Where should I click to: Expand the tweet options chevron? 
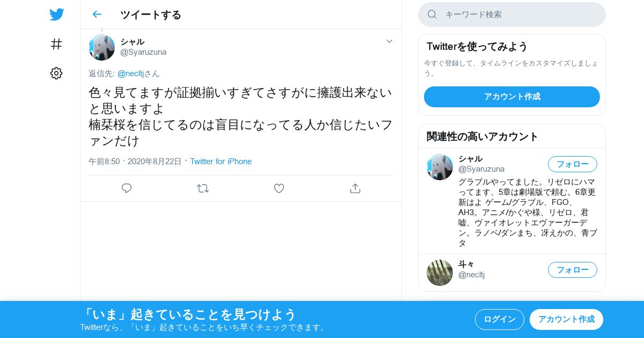coord(389,41)
